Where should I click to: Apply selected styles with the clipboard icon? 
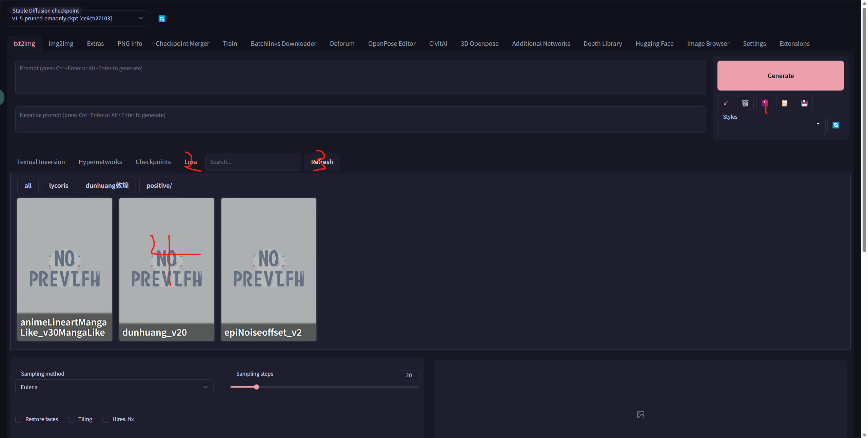click(785, 103)
